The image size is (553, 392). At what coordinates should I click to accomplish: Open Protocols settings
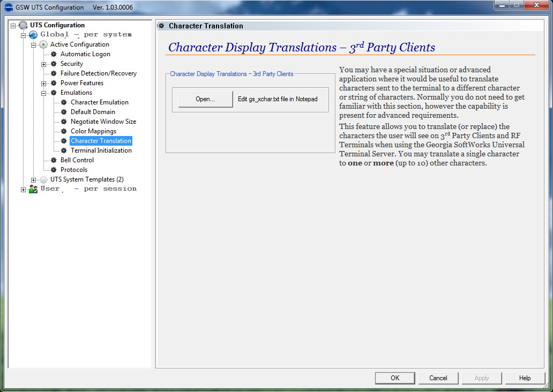tap(74, 170)
